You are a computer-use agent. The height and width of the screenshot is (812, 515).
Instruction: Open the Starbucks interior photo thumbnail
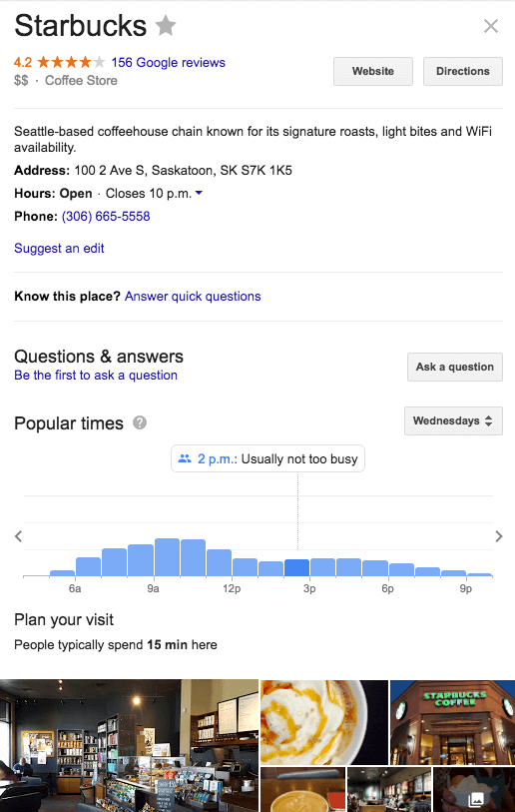[129, 746]
